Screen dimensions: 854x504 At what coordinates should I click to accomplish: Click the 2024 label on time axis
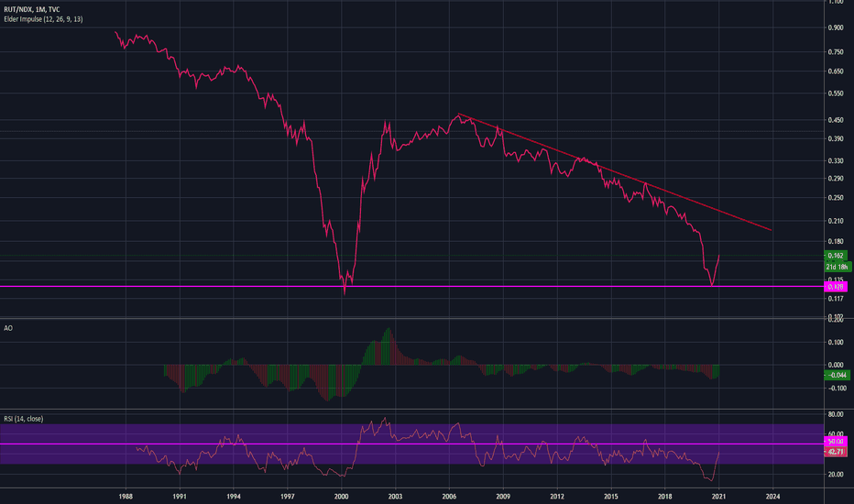772,497
